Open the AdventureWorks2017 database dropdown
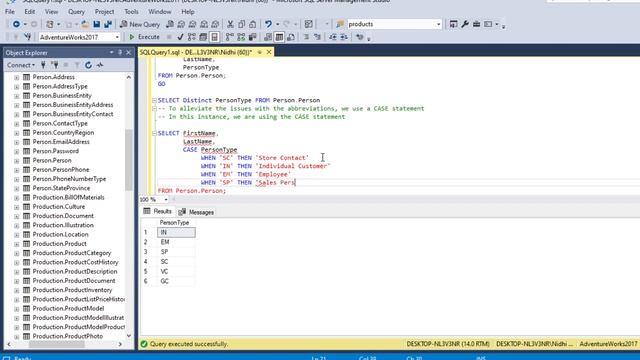The image size is (640, 360). [x=117, y=37]
